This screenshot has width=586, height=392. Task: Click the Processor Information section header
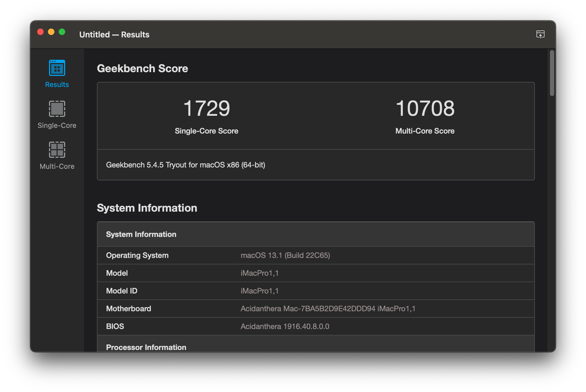point(146,347)
